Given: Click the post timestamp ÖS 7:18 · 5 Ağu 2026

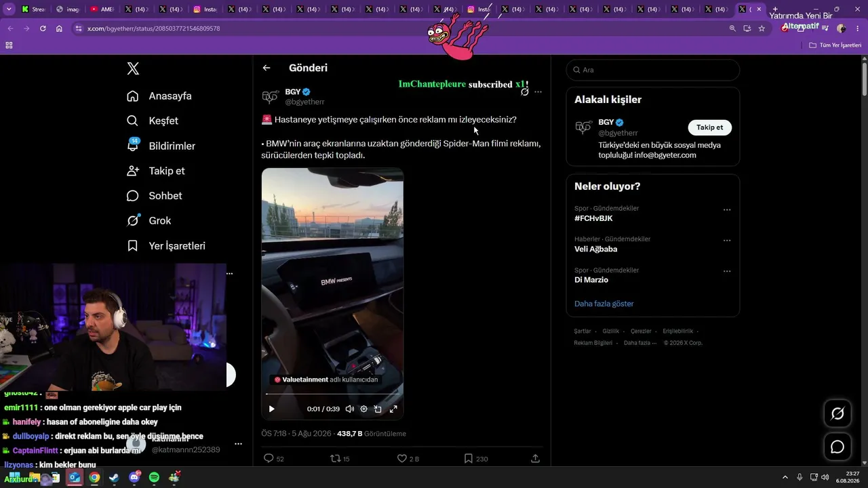Looking at the screenshot, I should click(296, 434).
